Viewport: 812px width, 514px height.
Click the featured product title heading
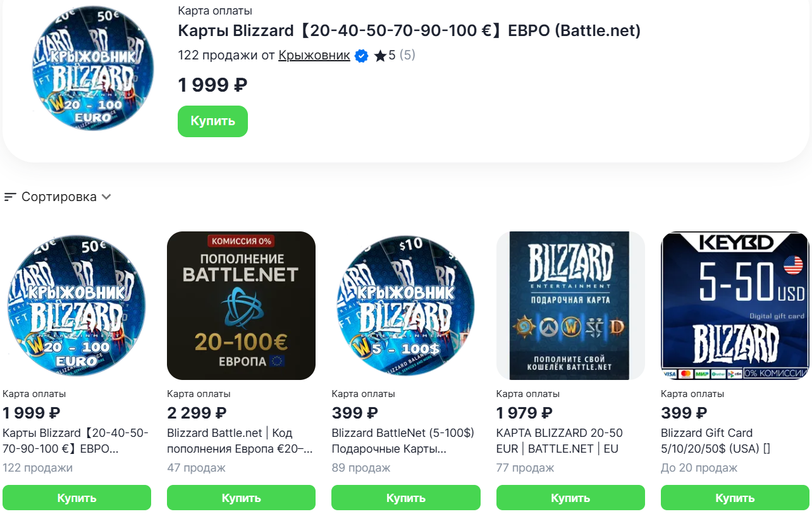(x=409, y=30)
